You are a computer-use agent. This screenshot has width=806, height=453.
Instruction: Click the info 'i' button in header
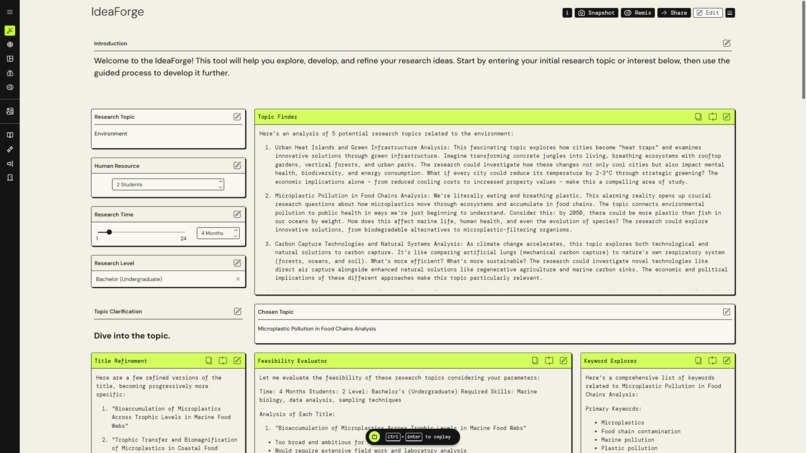coord(567,13)
